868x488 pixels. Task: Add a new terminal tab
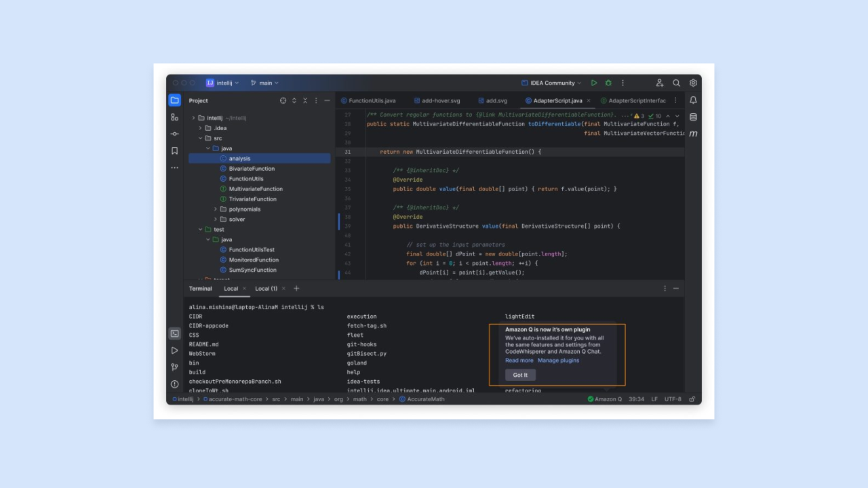click(296, 289)
